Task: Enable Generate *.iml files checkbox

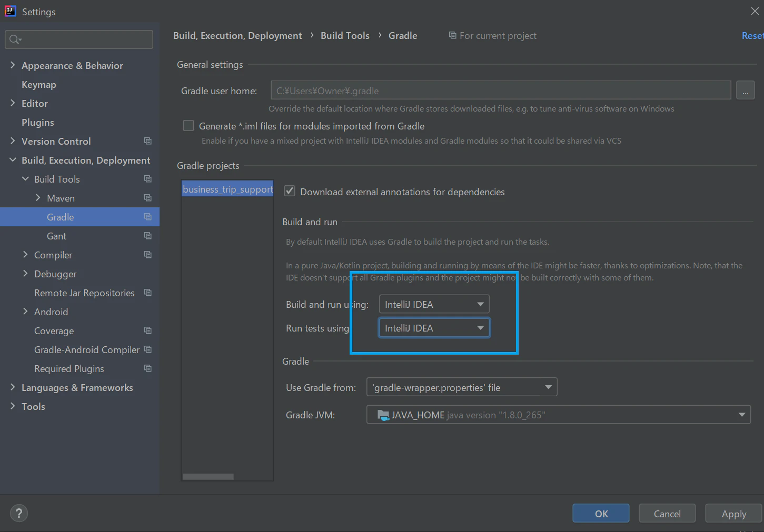Action: [x=188, y=126]
